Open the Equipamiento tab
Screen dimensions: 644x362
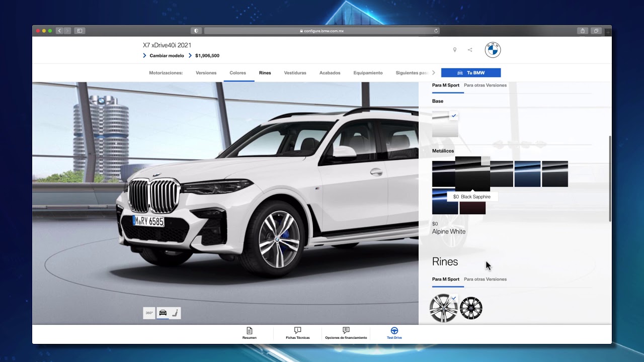(368, 73)
